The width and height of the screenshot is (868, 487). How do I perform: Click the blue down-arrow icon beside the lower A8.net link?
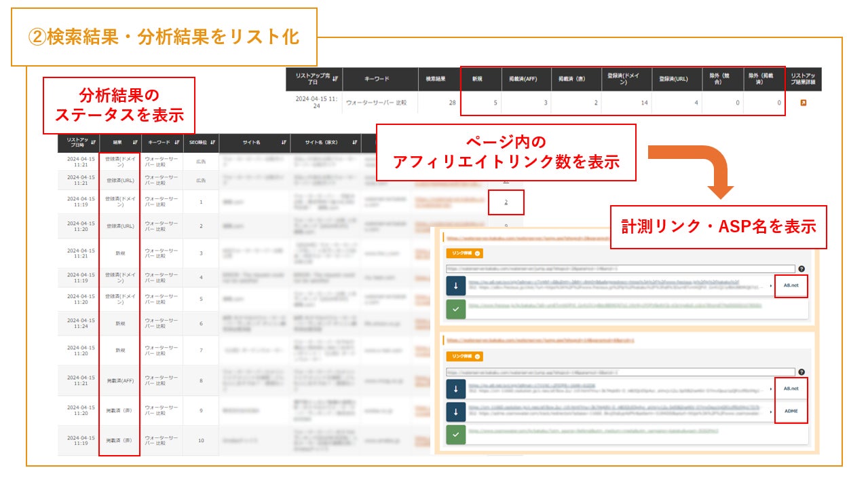pos(456,389)
